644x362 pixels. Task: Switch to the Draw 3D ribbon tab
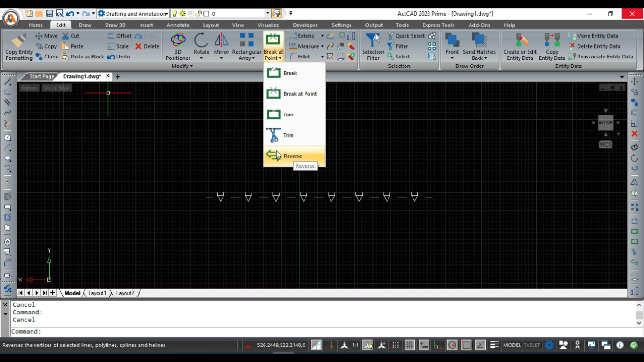click(115, 25)
